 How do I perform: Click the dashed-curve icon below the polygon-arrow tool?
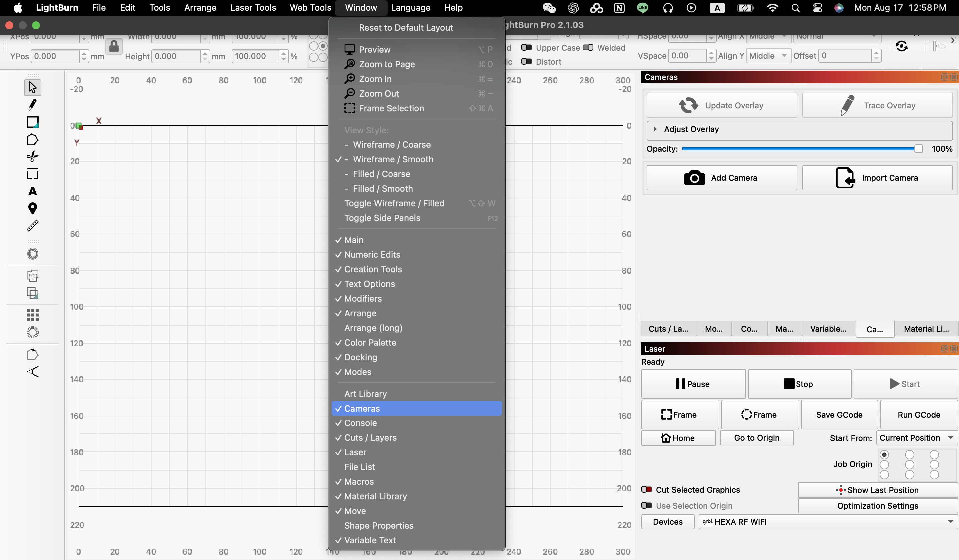[x=32, y=372]
